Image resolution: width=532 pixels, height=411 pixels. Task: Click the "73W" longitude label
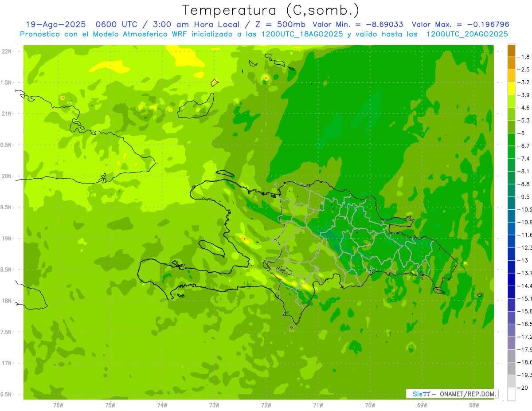tap(214, 405)
